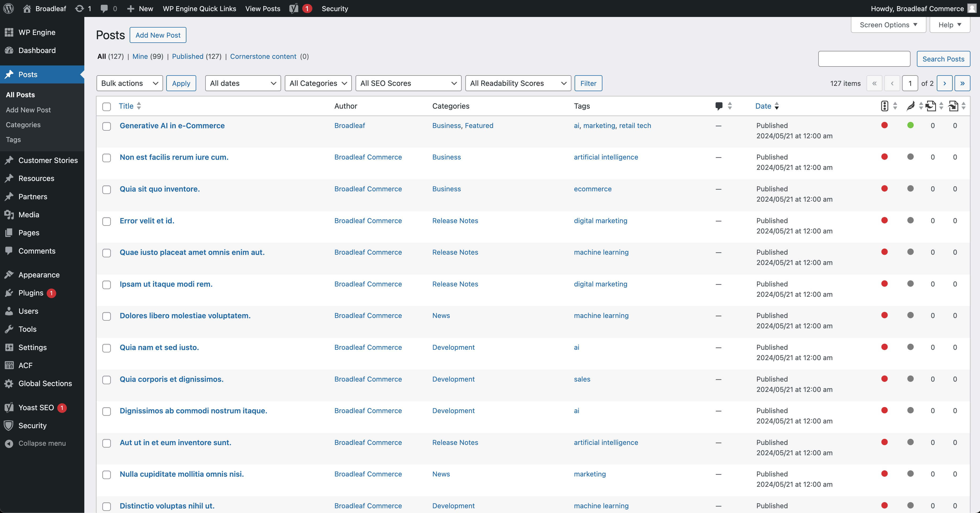Viewport: 980px width, 513px height.
Task: Open the Yoast icon in admin bar
Action: pyautogui.click(x=294, y=8)
